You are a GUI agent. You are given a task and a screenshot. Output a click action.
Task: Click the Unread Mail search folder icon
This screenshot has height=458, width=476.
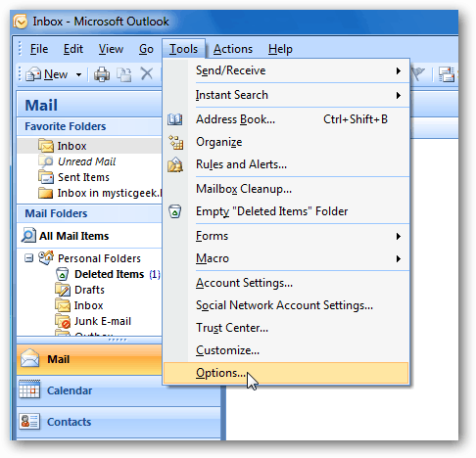point(46,161)
